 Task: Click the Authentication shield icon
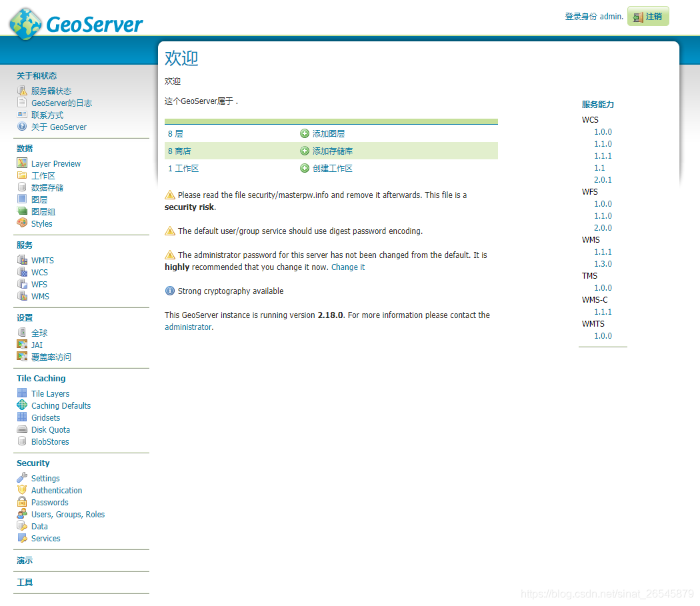tap(22, 489)
